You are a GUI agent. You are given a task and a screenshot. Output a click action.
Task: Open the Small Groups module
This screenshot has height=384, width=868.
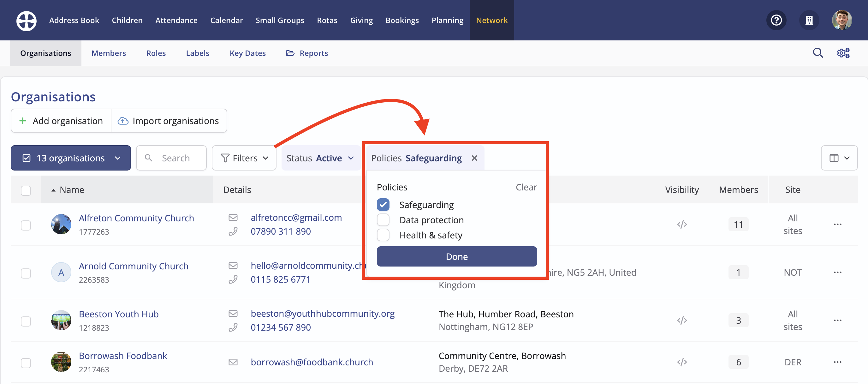point(280,20)
